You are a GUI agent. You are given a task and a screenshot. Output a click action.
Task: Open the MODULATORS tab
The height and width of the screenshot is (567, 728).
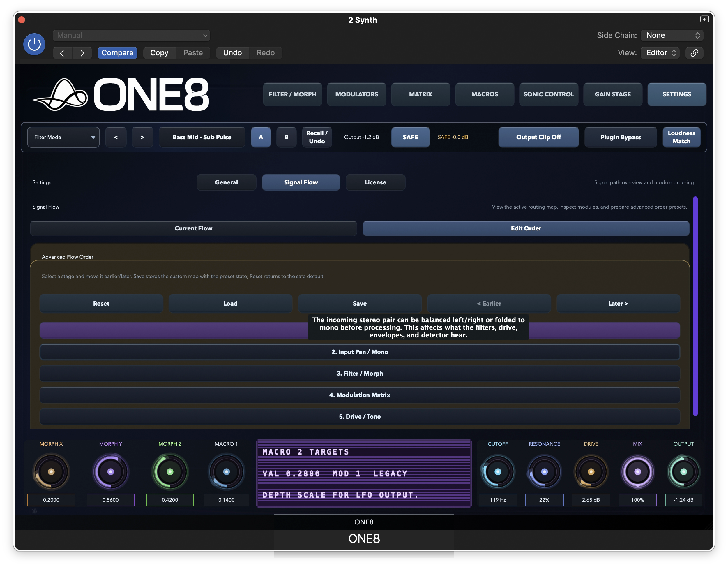(x=356, y=94)
